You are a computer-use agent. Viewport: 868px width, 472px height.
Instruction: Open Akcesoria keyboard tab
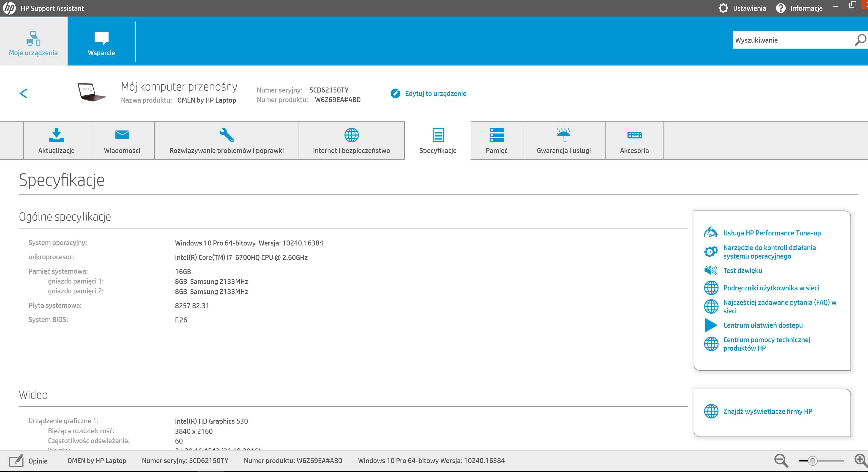[x=634, y=140]
